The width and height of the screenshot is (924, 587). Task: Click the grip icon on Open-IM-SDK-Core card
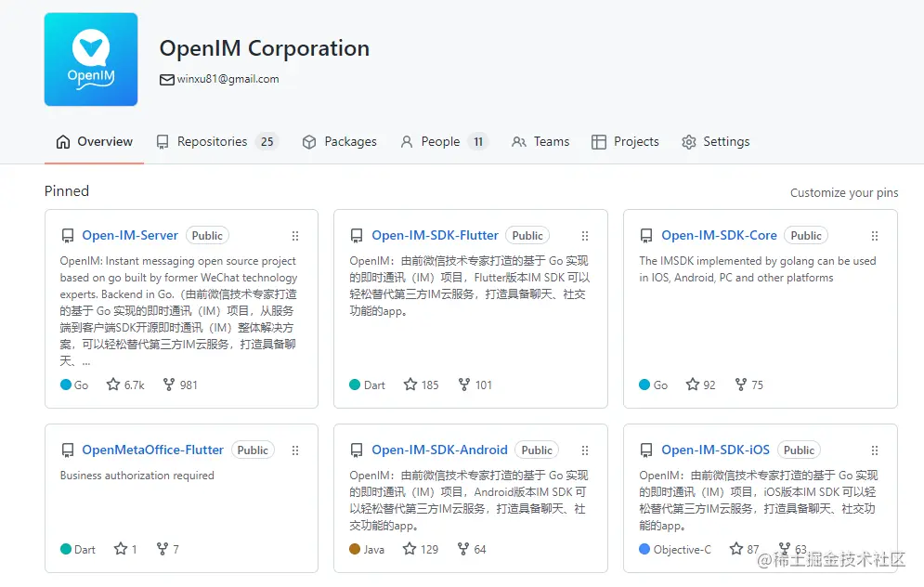[875, 236]
